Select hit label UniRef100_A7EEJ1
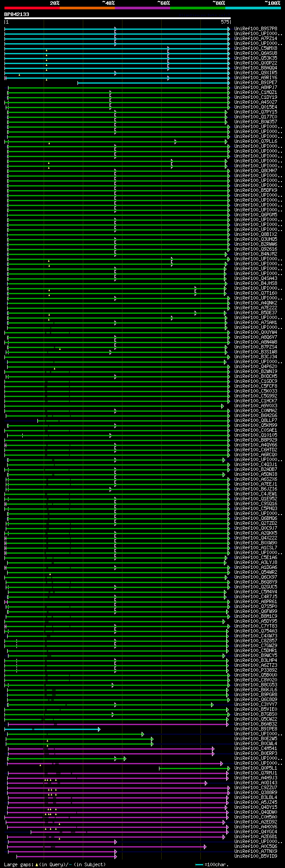Image resolution: width=285 pixels, height=868 pixels. [256, 484]
